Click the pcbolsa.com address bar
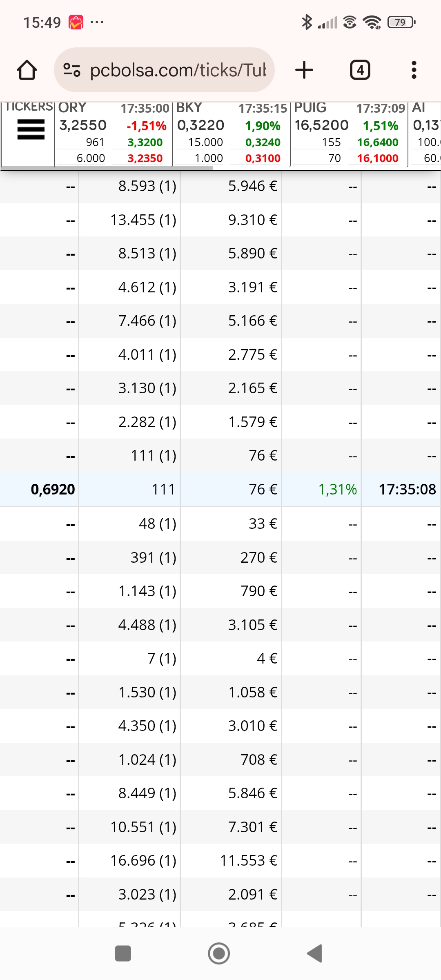441x980 pixels. click(x=164, y=70)
